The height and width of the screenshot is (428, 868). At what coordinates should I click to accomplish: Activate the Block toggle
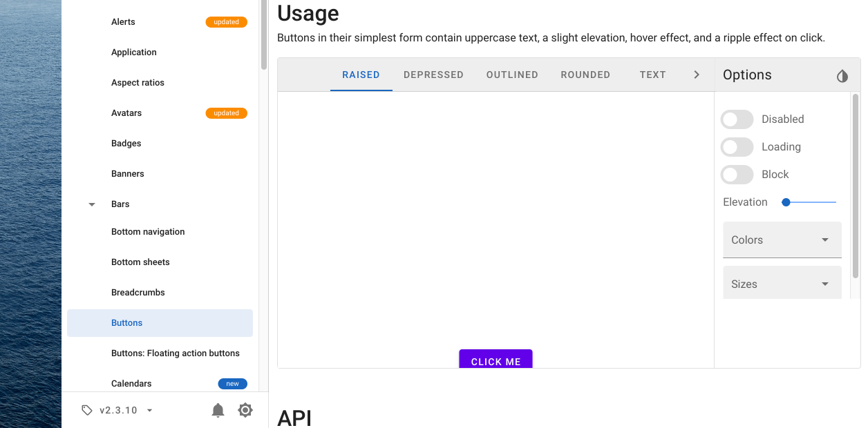coord(737,174)
